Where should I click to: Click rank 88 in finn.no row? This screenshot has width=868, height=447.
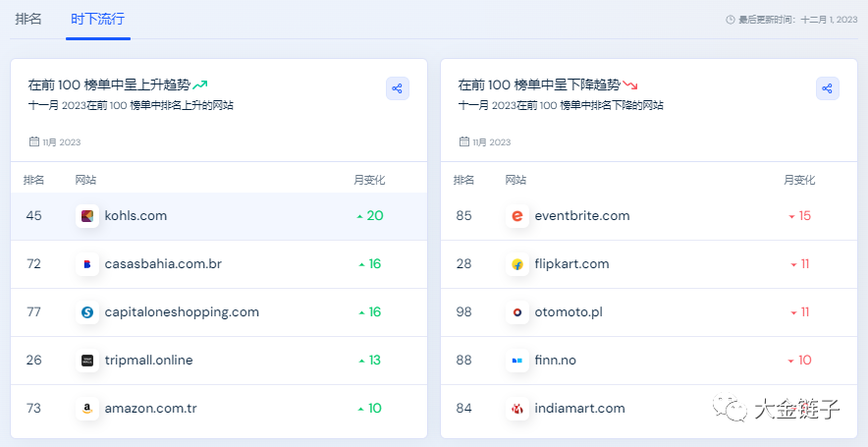pyautogui.click(x=463, y=360)
